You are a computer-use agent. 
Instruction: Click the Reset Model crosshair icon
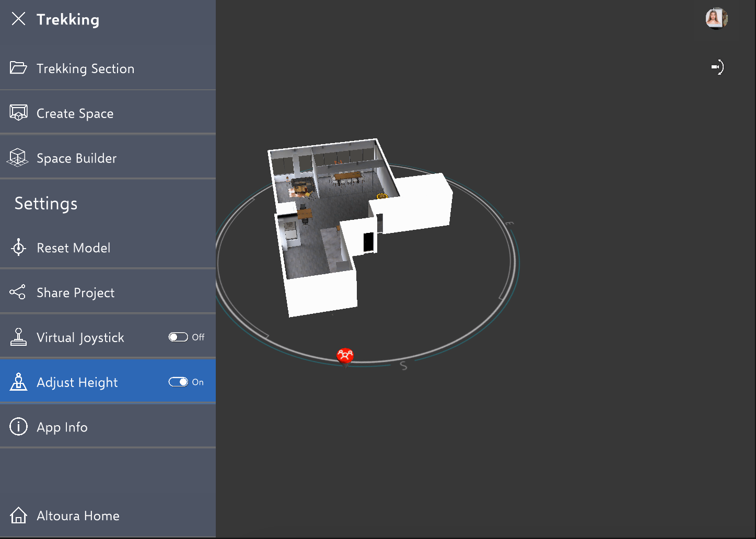pyautogui.click(x=18, y=248)
